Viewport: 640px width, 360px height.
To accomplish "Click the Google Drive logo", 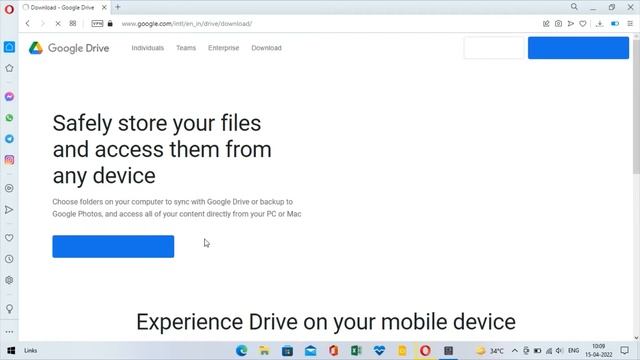I will tap(69, 48).
